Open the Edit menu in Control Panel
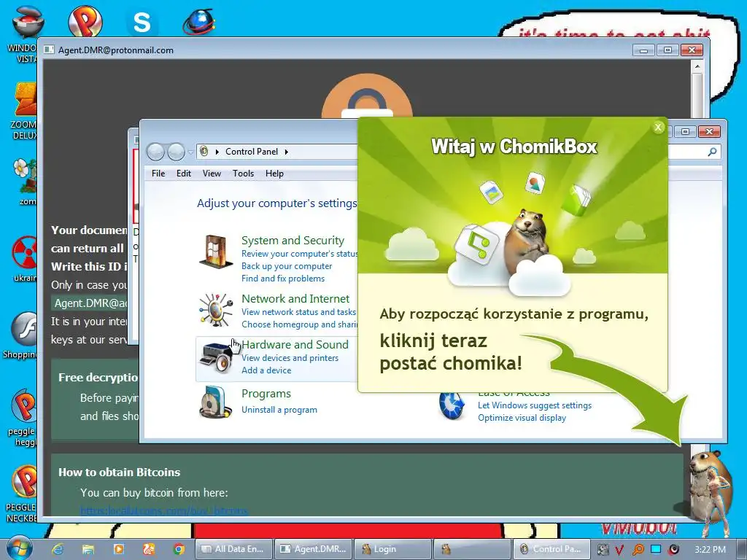 pyautogui.click(x=183, y=174)
